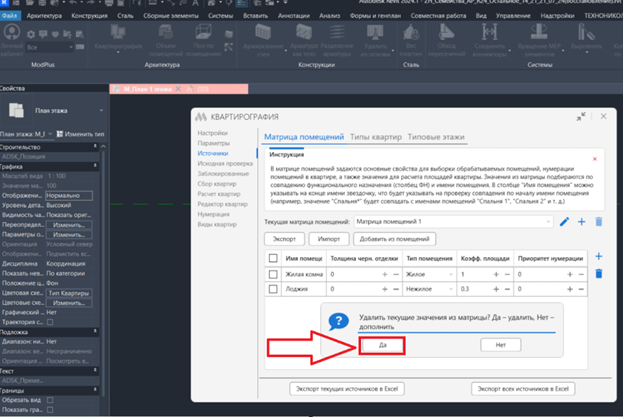623x417 pixels.
Task: Increase the Лоджия Приоритет нумерации value with plus
Action: (x=570, y=289)
